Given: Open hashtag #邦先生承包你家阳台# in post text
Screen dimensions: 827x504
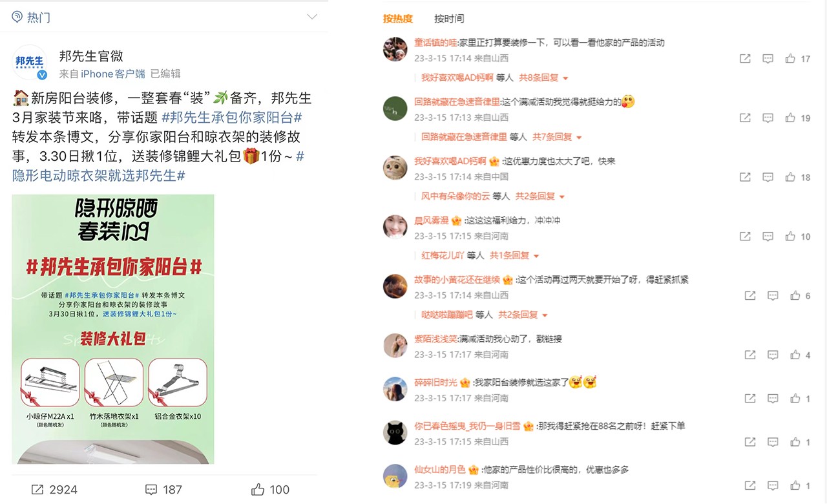Looking at the screenshot, I should click(x=232, y=118).
